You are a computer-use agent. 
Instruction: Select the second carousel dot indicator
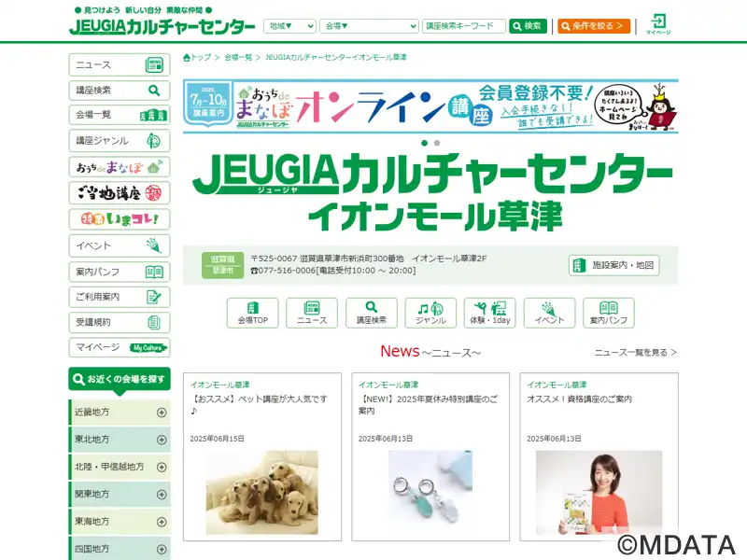(437, 143)
